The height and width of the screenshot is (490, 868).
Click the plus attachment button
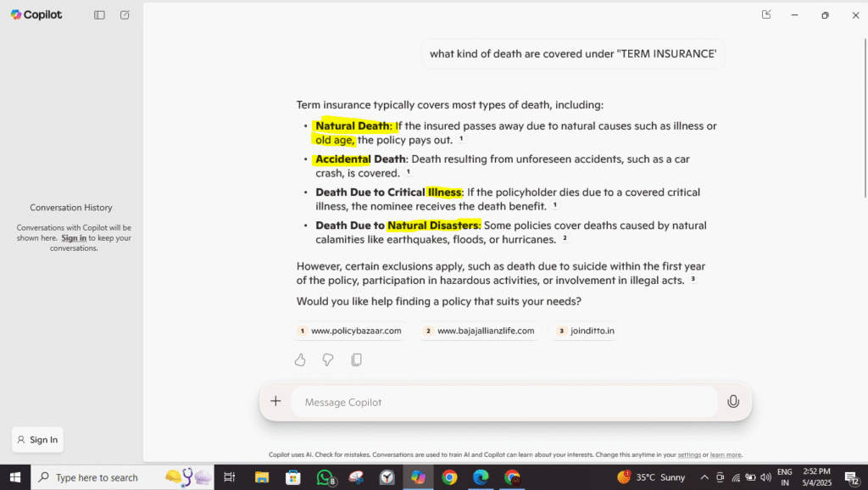[x=275, y=402]
